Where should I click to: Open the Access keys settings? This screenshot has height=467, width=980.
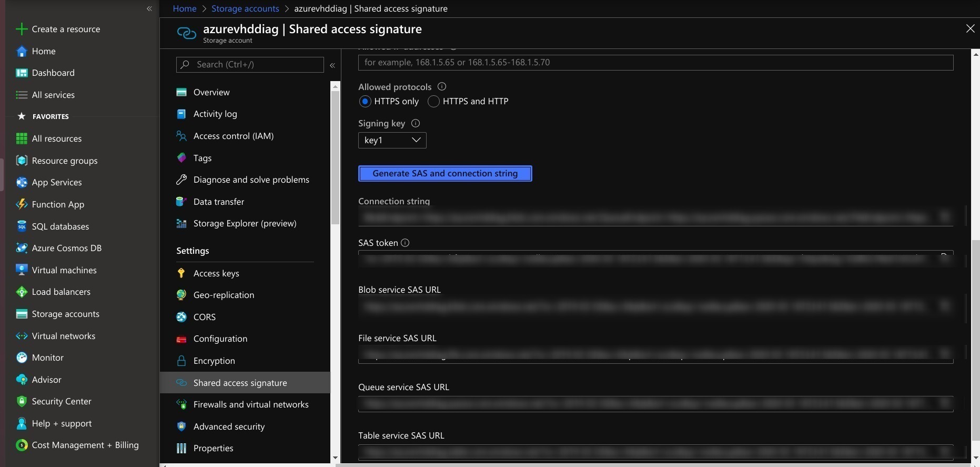[x=216, y=273]
